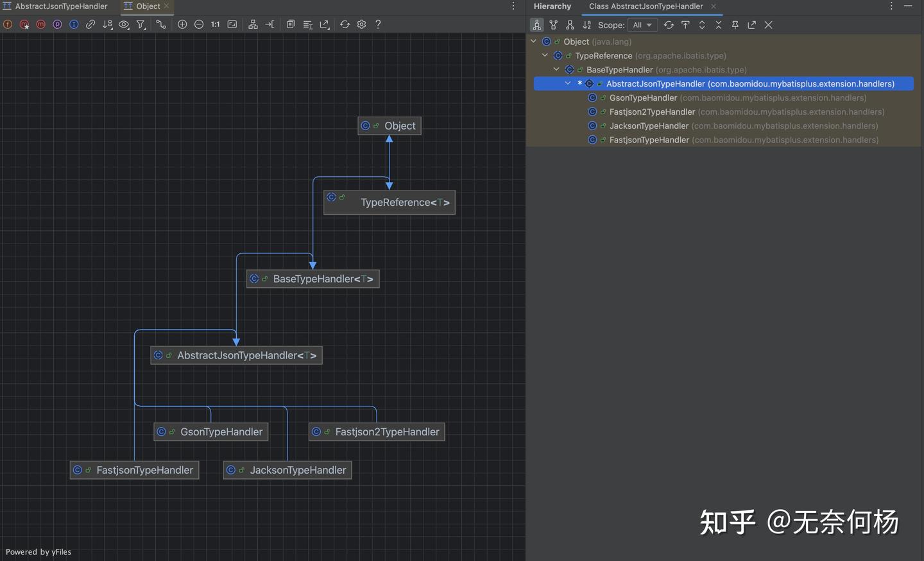Open diagram settings gear

[362, 24]
